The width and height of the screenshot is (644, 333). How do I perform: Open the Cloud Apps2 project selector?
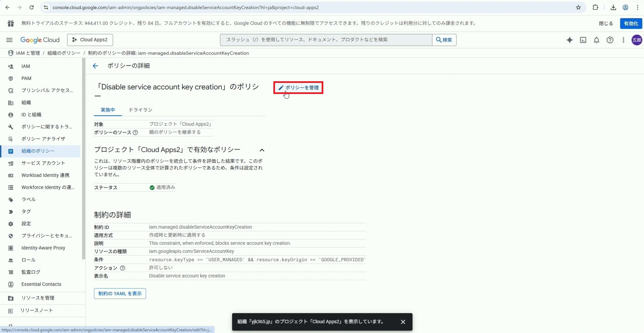point(90,40)
